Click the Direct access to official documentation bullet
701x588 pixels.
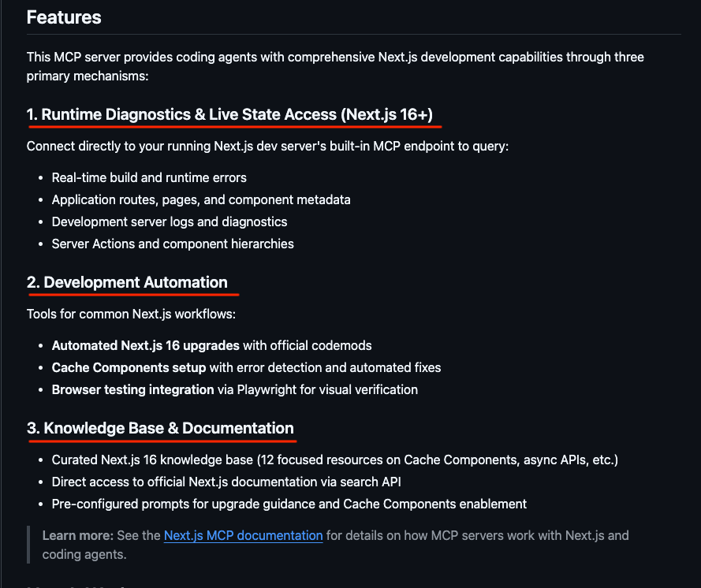232,482
